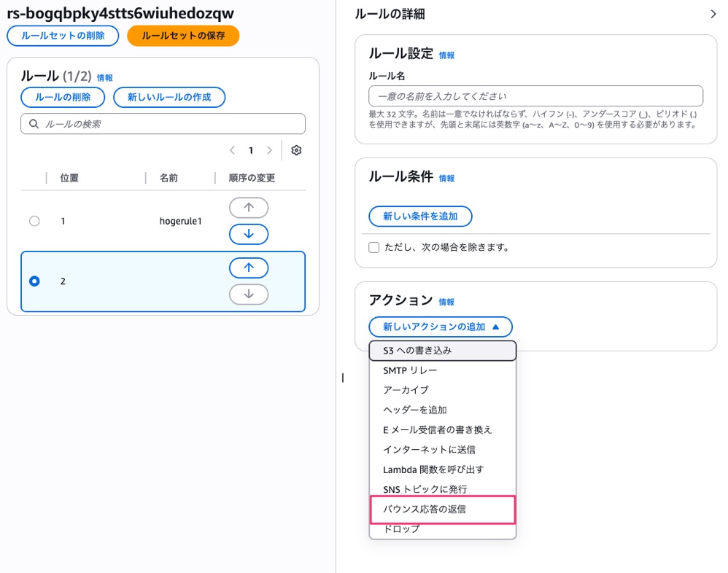The image size is (728, 573).
Task: Choose S3 への書き込み from action list
Action: (442, 351)
